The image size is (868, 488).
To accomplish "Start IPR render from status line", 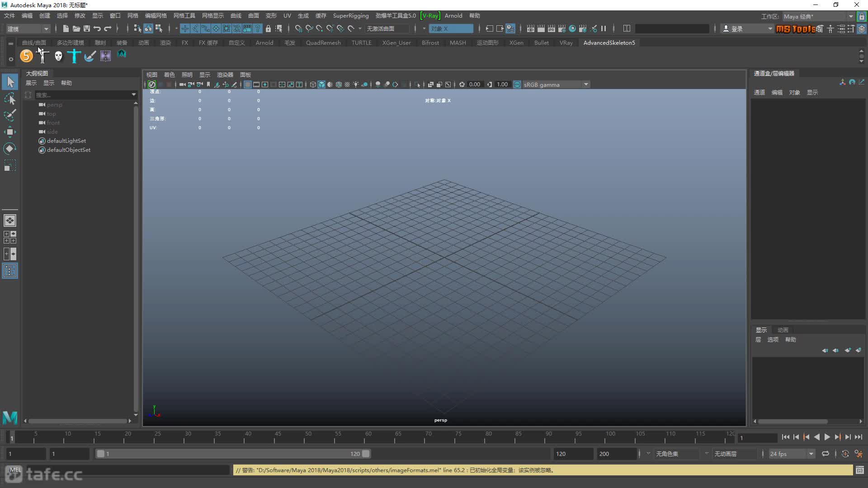I will (x=551, y=28).
